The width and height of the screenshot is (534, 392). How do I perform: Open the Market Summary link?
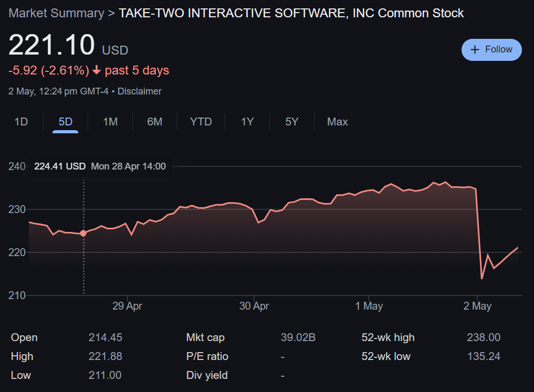tap(56, 13)
